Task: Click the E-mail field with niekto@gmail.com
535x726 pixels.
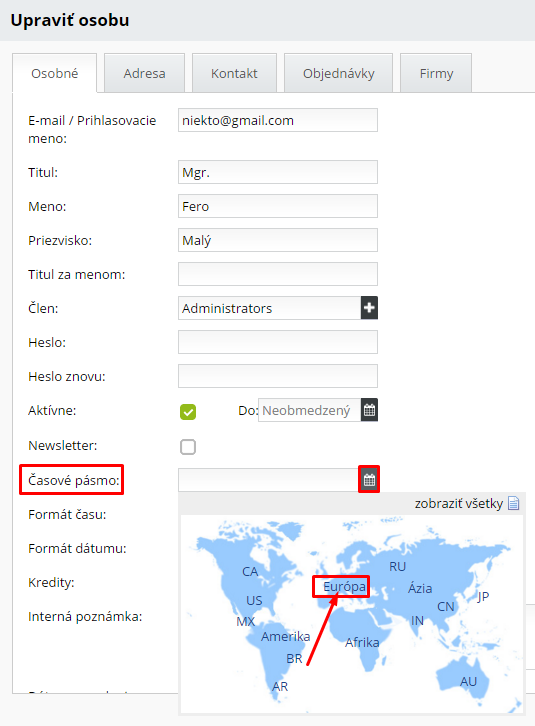Action: [278, 120]
